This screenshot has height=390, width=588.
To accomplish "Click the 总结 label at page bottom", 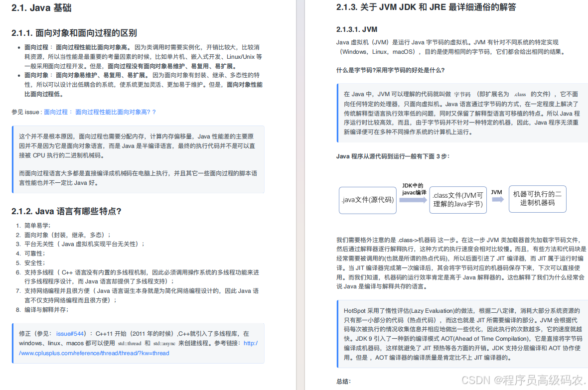I will tap(343, 382).
